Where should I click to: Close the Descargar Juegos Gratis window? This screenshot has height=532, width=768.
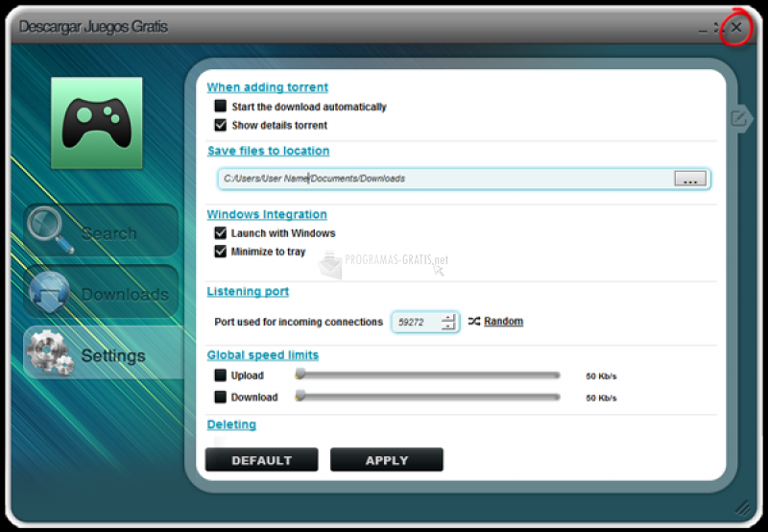pos(736,28)
